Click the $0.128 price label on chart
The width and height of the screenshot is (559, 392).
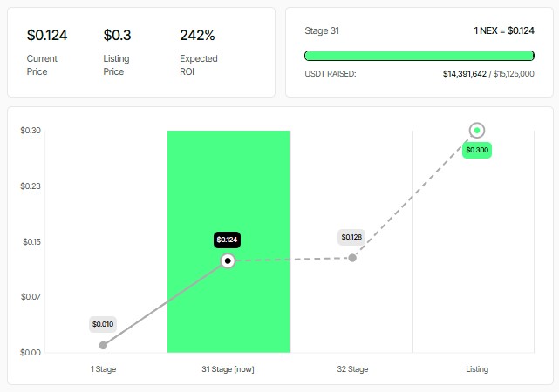[351, 237]
